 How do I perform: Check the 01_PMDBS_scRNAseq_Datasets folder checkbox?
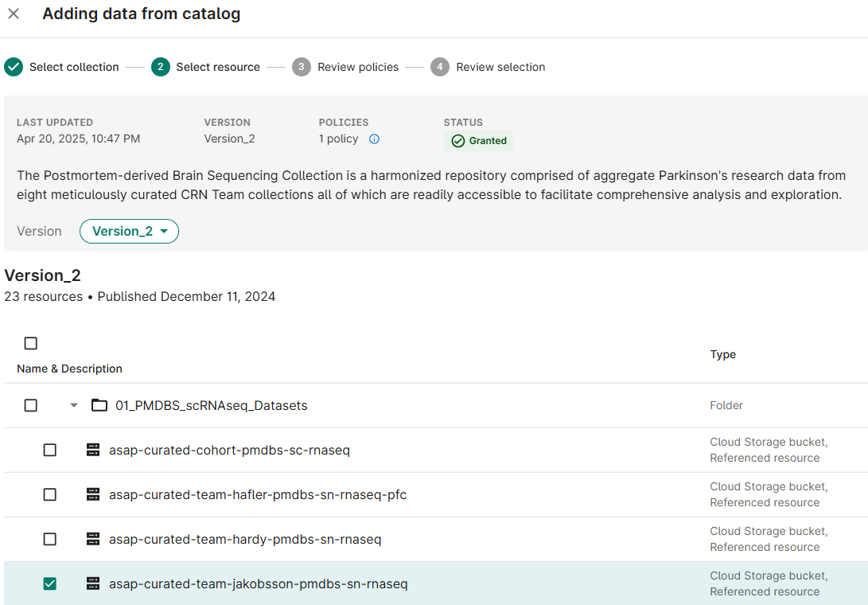click(x=31, y=406)
